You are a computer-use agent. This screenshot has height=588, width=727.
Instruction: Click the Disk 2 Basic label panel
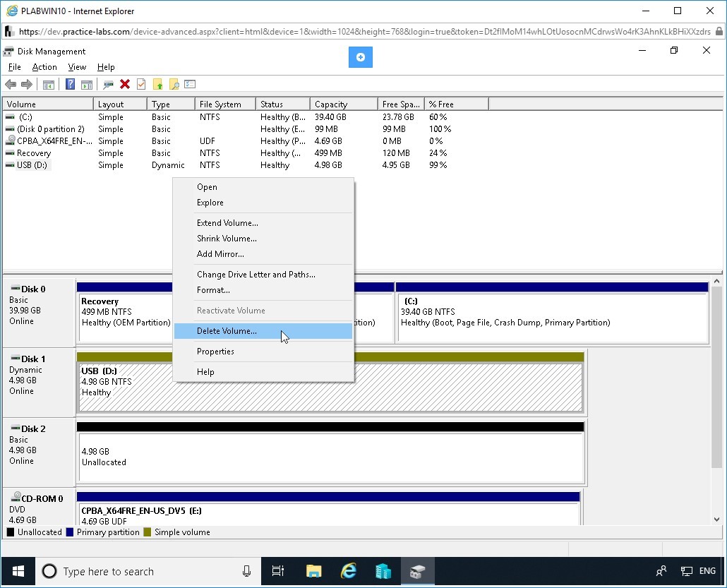tap(39, 452)
